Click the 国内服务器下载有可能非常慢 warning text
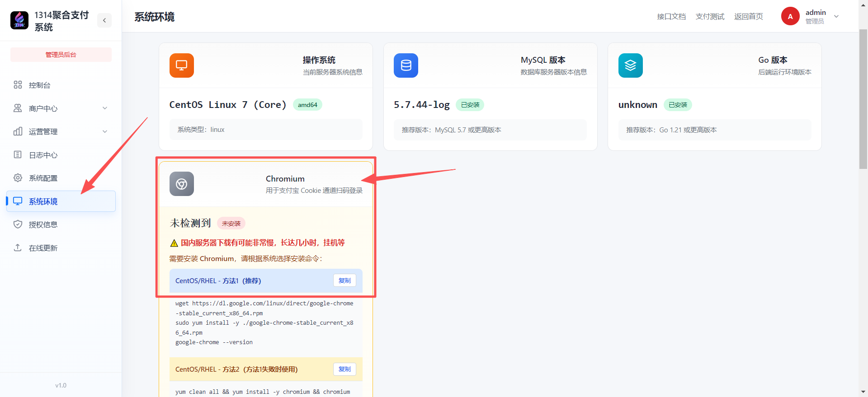This screenshot has height=397, width=868. pos(263,243)
